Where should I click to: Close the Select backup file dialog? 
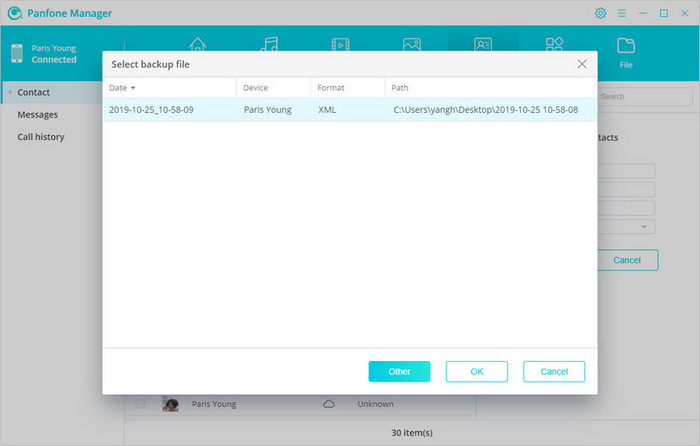coord(582,64)
